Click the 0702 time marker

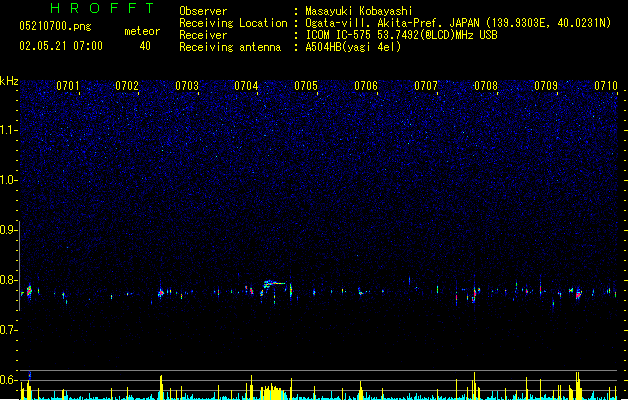click(x=127, y=86)
